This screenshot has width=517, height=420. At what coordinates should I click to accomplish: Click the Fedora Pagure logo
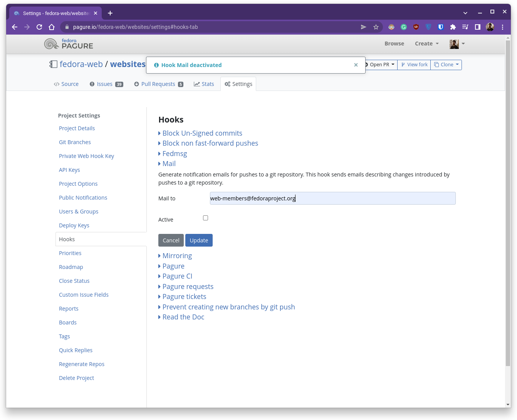coord(69,44)
